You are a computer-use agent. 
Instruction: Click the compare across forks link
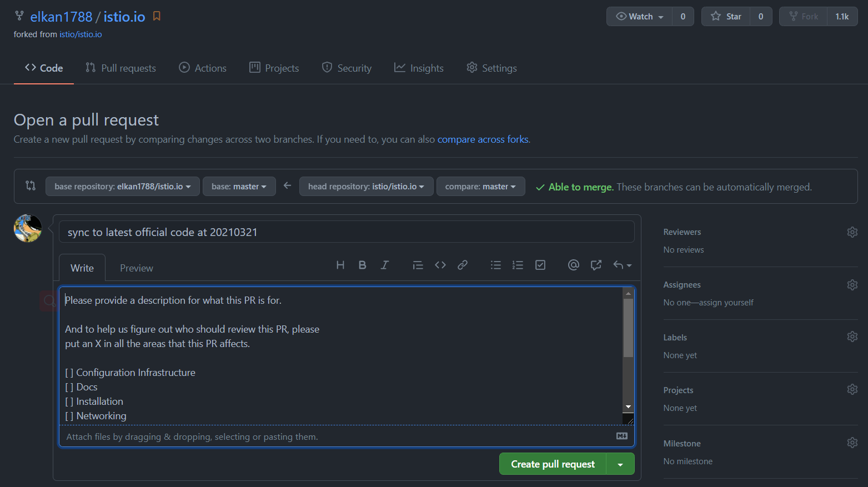coord(483,139)
